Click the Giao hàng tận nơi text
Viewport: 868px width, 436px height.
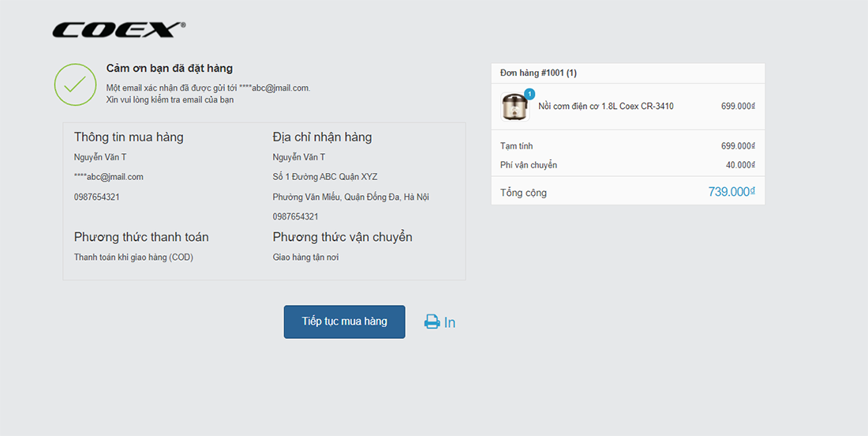[x=305, y=257]
